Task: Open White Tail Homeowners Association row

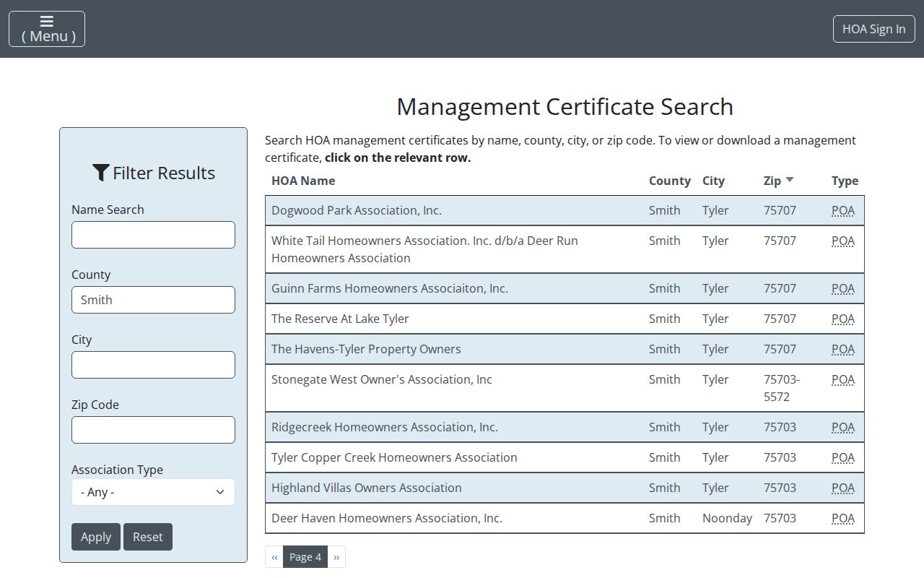Action: 565,249
